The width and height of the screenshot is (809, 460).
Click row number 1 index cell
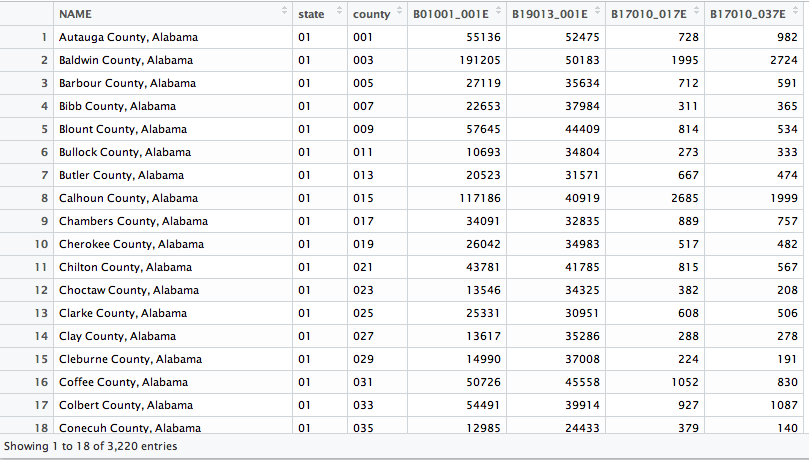[27, 37]
